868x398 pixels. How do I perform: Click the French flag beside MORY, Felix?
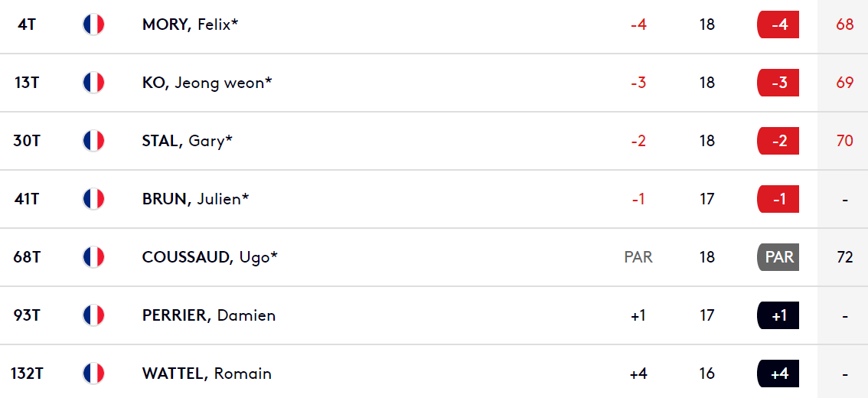[x=93, y=24]
